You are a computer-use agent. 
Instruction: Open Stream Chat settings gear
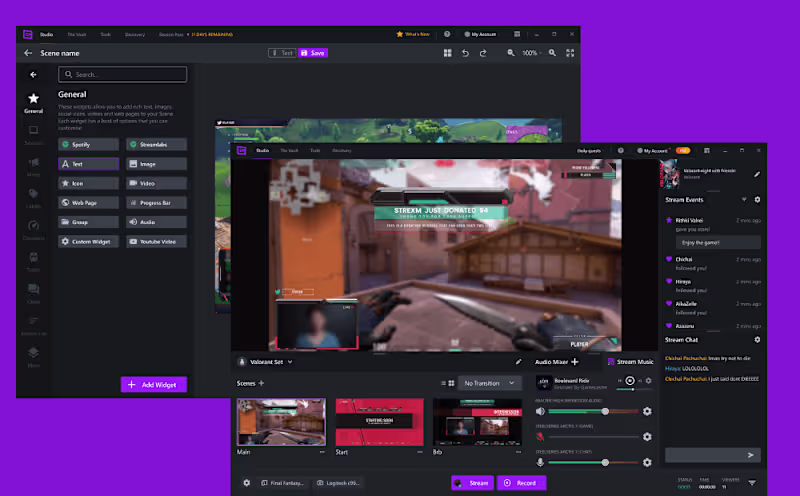(x=757, y=339)
